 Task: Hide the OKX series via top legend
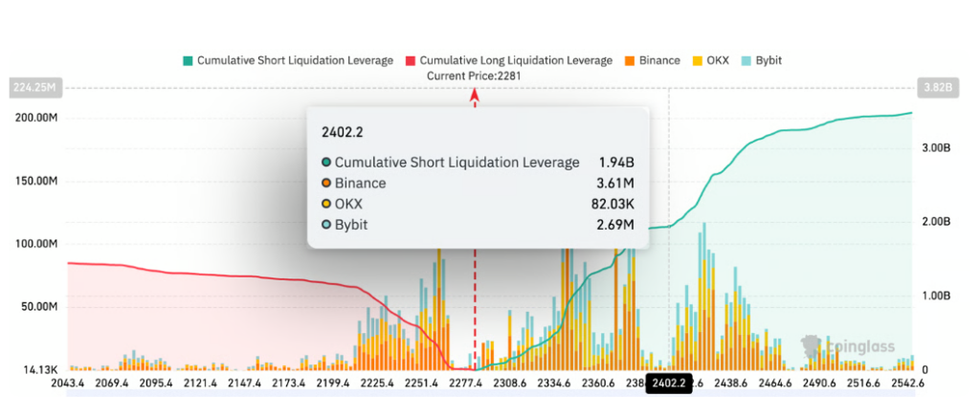pyautogui.click(x=711, y=60)
